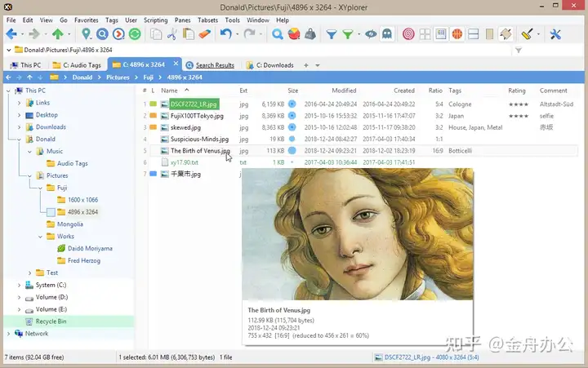Click the four-square thumbnails view icon
Screen dimensions: 588x368
point(425,34)
